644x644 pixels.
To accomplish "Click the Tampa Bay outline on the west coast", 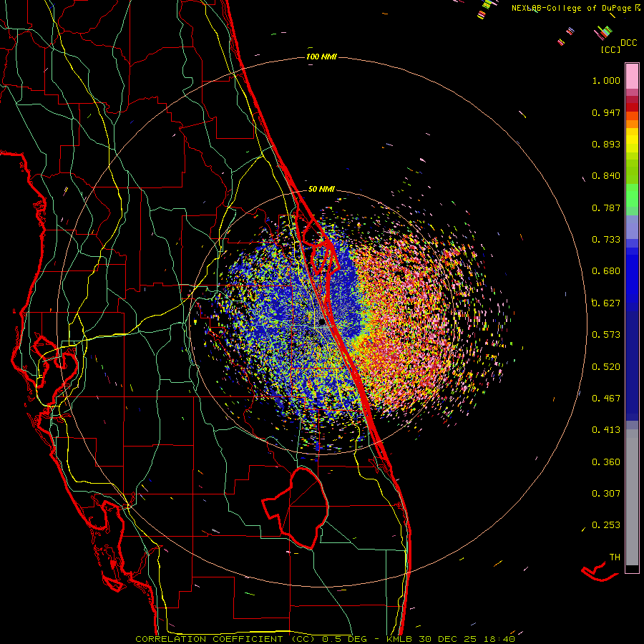I will pos(55,364).
